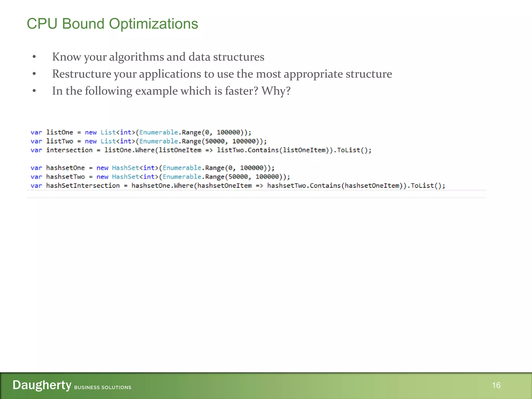Click the hashsetTwo declaration code line
Screen dimensions: 532x399
click(x=160, y=177)
